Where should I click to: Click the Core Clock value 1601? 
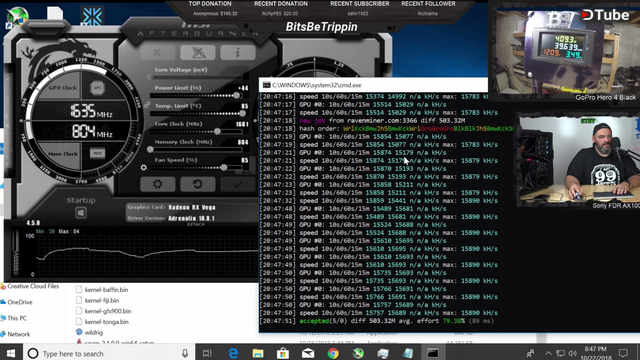242,124
